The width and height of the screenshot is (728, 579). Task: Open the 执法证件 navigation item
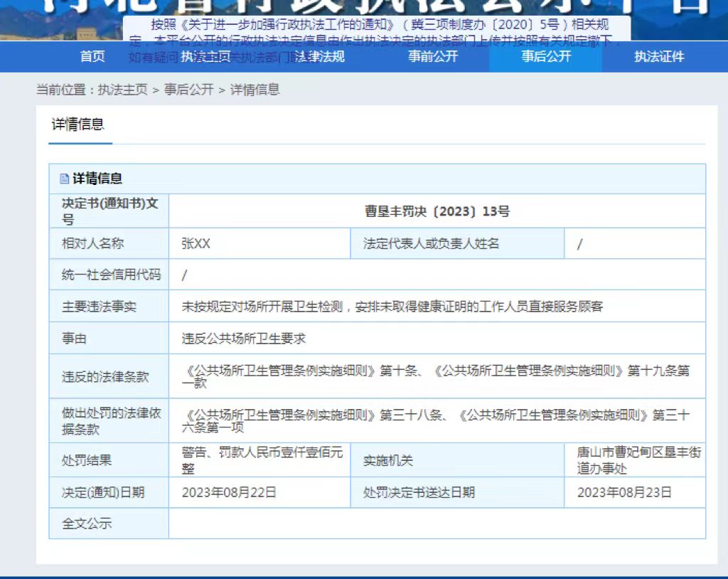pos(659,57)
